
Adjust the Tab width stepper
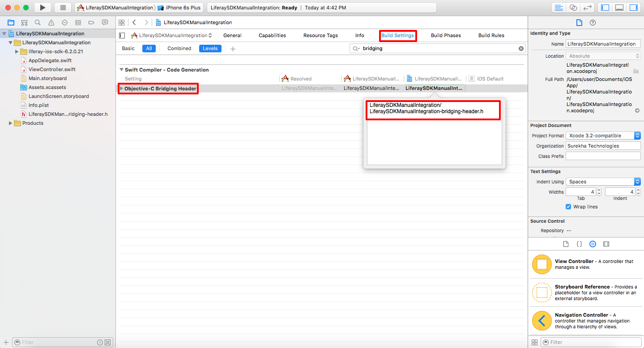tap(599, 192)
